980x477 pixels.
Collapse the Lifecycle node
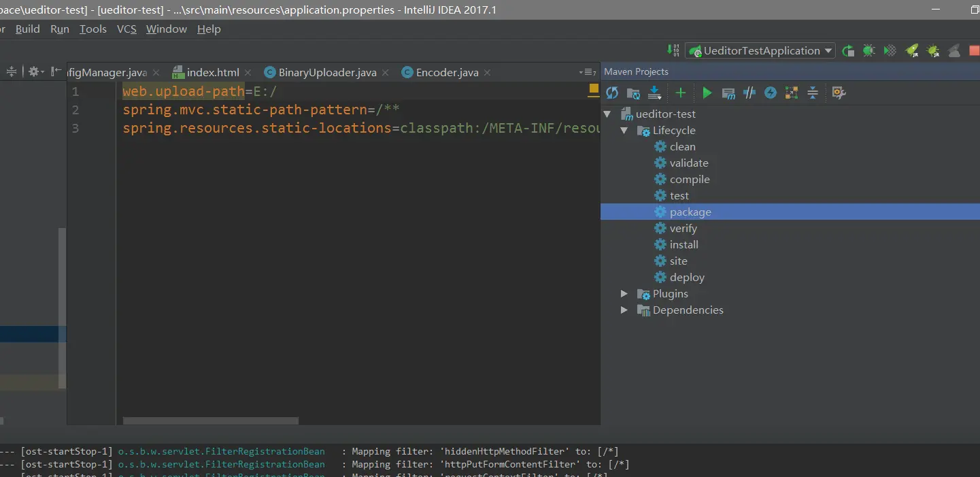(x=624, y=131)
